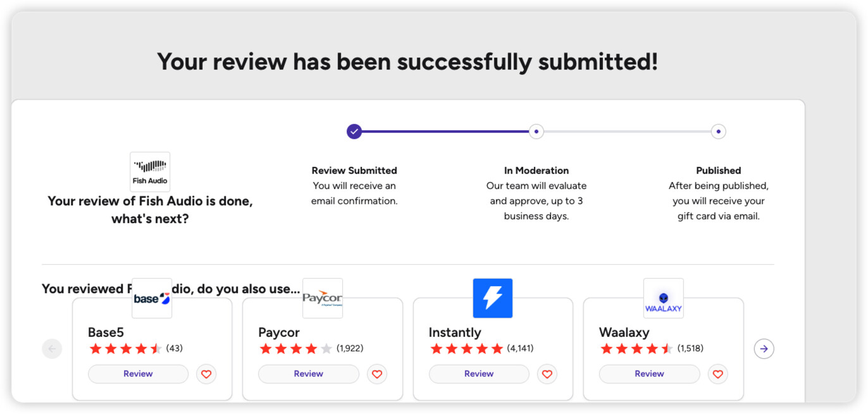Click the Paycor logo thumbnail
Viewport: 868px width, 414px height.
[x=323, y=298]
